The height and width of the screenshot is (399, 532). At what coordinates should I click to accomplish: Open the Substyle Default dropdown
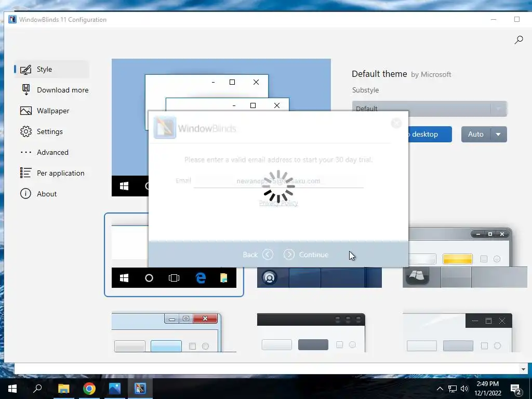[430, 109]
